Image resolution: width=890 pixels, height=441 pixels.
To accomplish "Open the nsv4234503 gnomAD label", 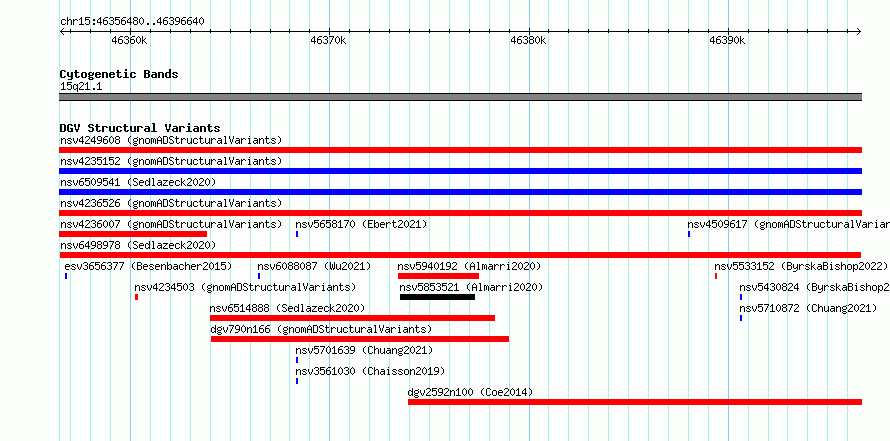I will (245, 287).
